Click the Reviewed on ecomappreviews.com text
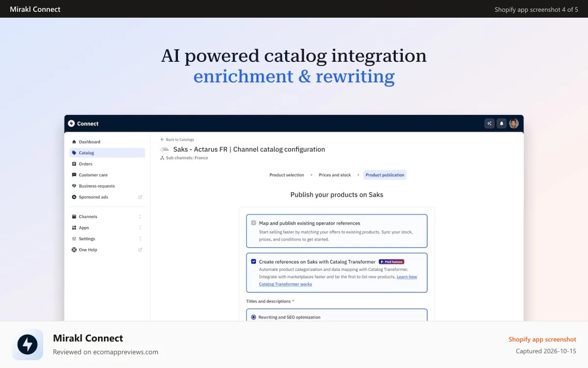 pos(105,352)
